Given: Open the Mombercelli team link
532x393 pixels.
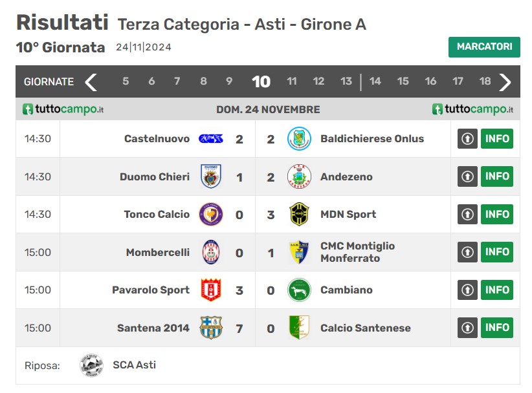Looking at the screenshot, I should tap(157, 252).
